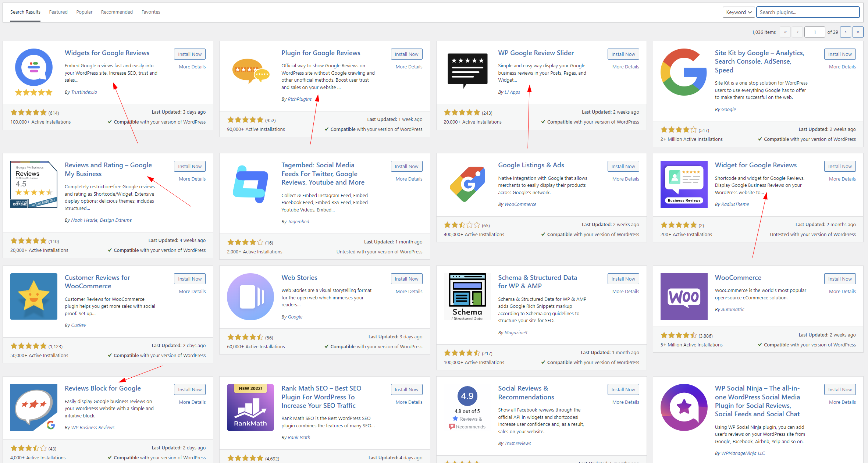Install Widget for Google Reviews by RadiusTheme
This screenshot has height=463, width=868.
[x=840, y=166]
